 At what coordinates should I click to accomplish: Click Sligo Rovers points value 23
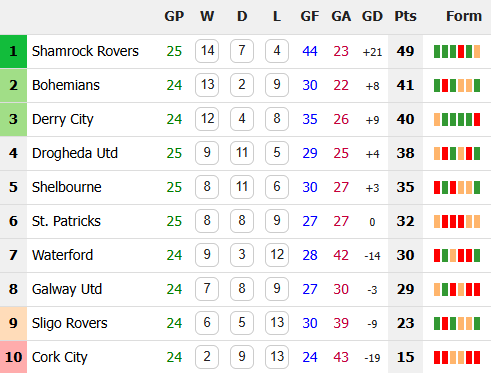pos(405,323)
